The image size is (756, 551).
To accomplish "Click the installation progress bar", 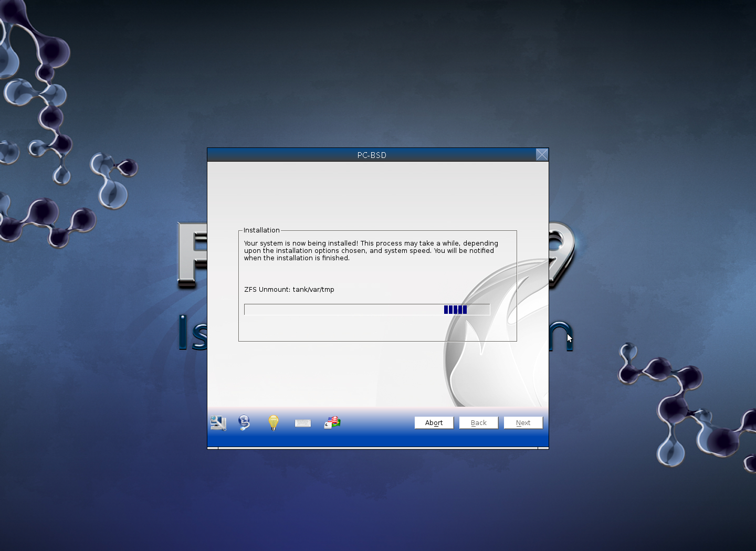I will coord(367,310).
